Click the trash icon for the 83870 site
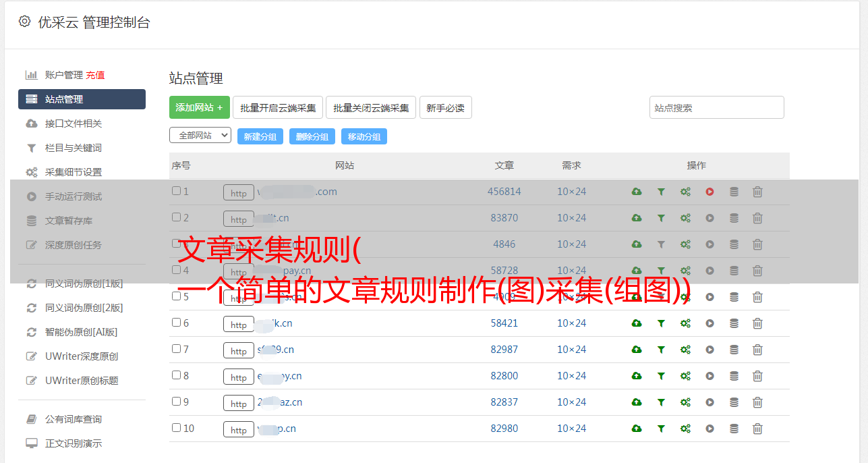Image resolution: width=868 pixels, height=463 pixels. pyautogui.click(x=757, y=218)
